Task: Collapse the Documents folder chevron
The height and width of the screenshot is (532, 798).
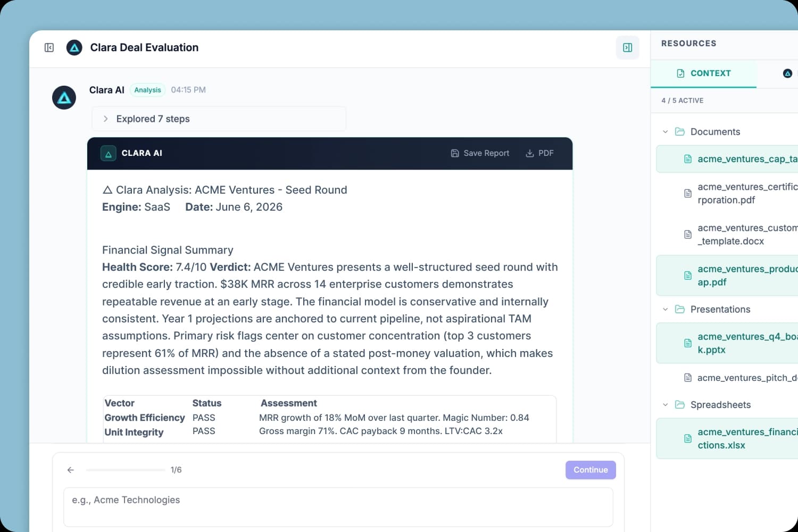Action: coord(665,131)
